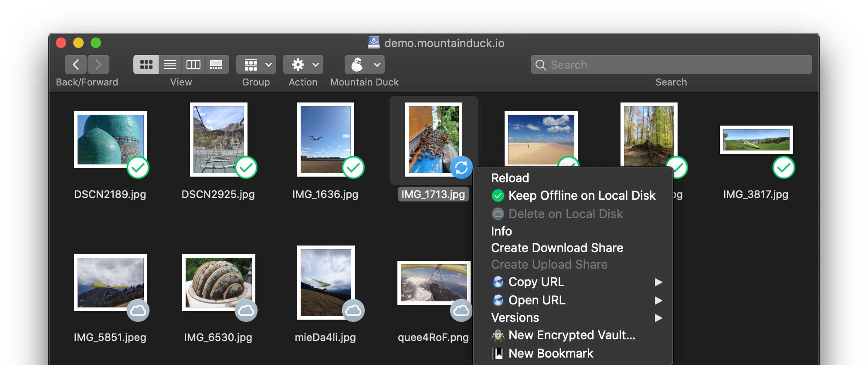Switch to column view mode
This screenshot has width=868, height=365.
click(193, 65)
